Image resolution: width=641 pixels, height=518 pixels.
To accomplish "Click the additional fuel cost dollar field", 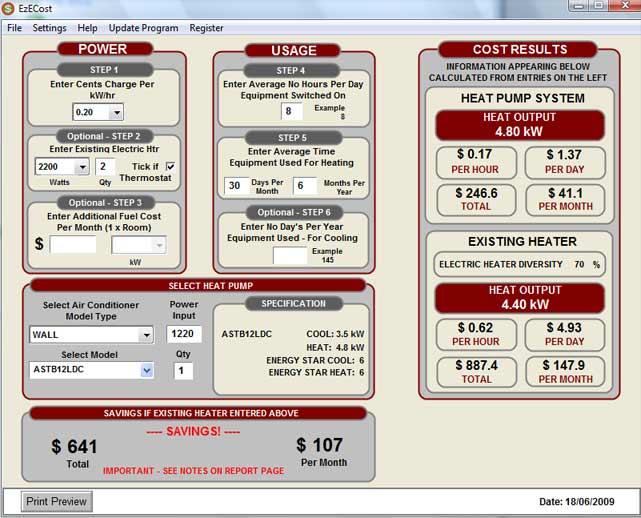I will point(73,244).
